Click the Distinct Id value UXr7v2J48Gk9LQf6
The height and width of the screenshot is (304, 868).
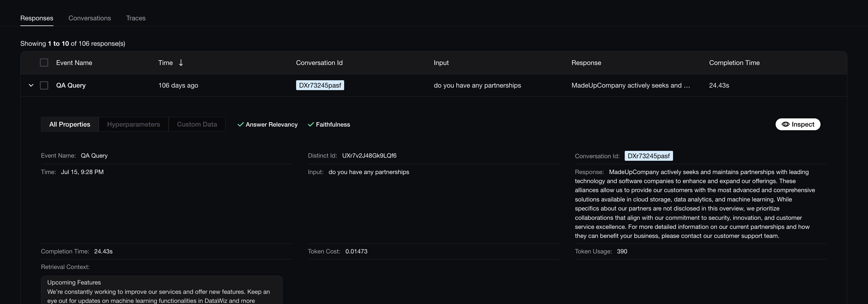[x=369, y=155]
